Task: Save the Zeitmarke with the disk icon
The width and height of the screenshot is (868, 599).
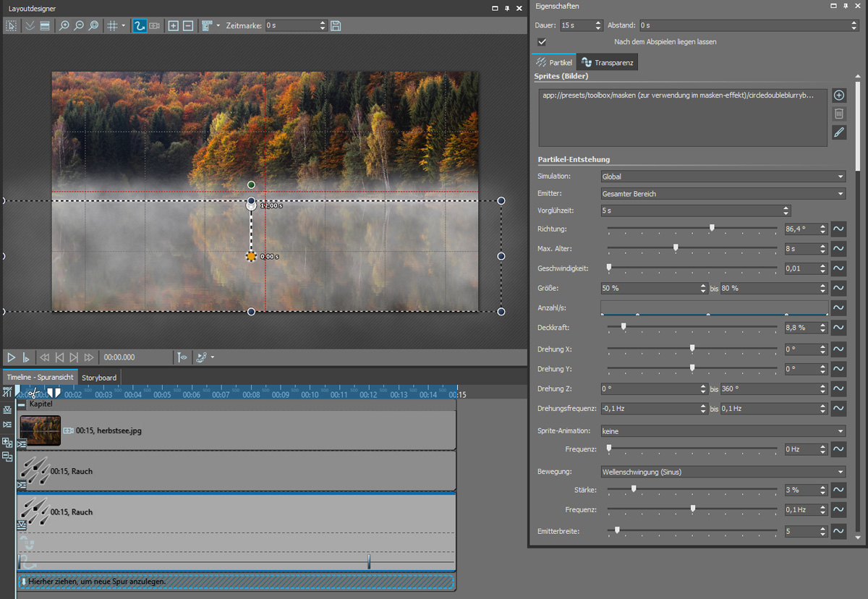Action: coord(336,26)
